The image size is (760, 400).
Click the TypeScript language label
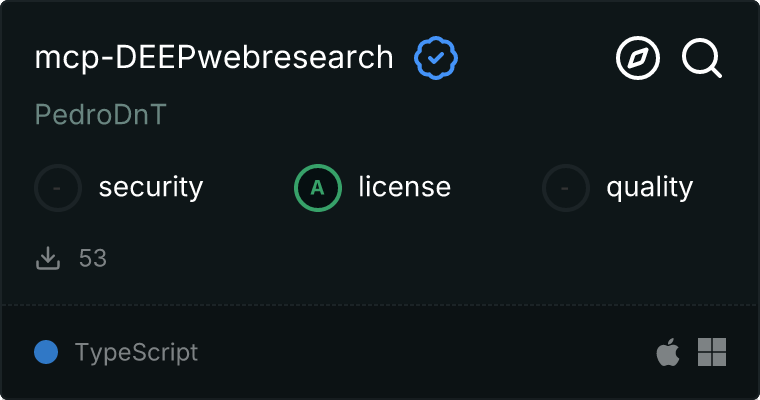click(x=136, y=352)
